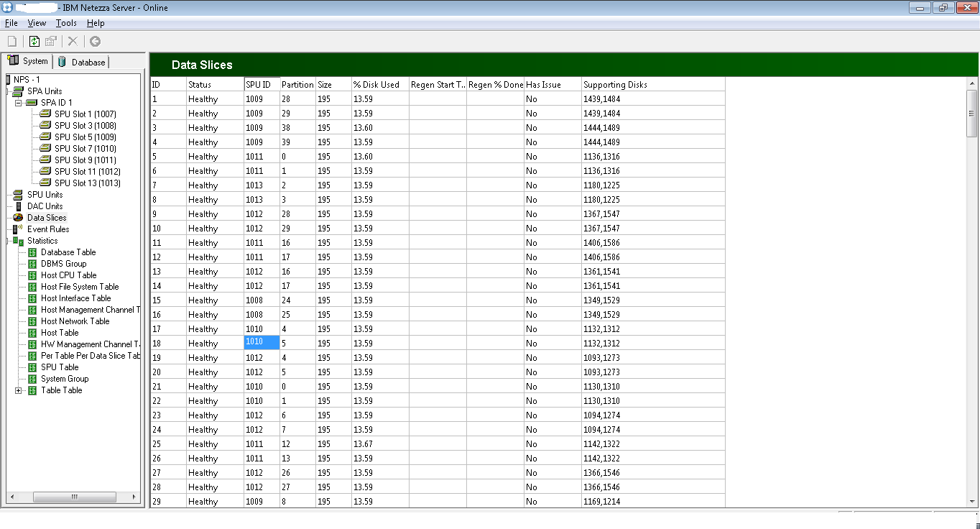
Task: Click the Host Interface Table icon
Action: (x=32, y=298)
